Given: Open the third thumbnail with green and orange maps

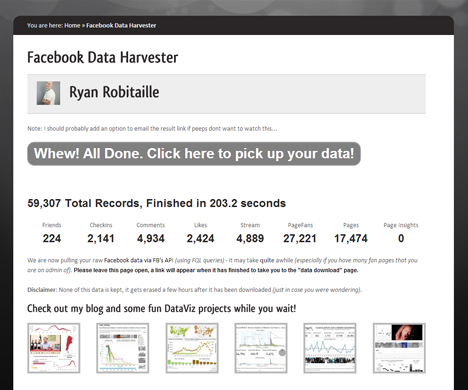Looking at the screenshot, I should point(192,348).
